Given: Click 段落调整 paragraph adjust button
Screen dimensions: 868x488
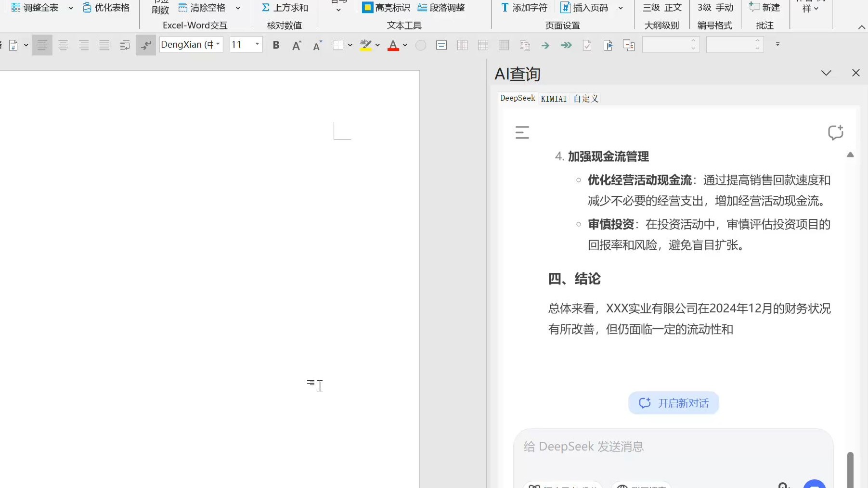Looking at the screenshot, I should [441, 8].
